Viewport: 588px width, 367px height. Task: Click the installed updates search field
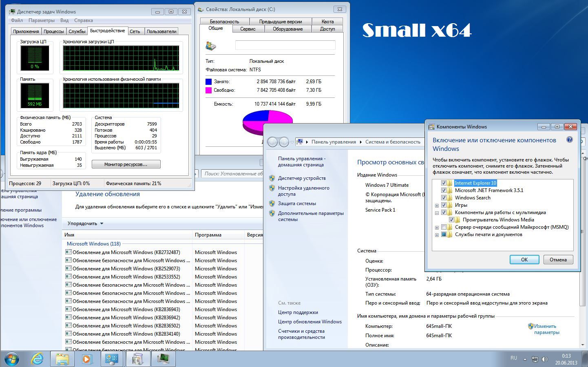coord(232,174)
